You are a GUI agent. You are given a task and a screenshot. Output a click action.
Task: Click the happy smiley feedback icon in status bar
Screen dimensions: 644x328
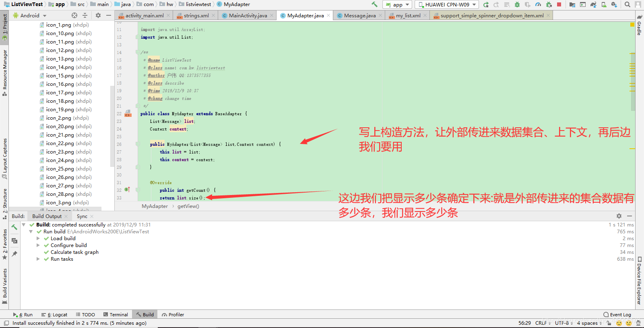(x=619, y=323)
